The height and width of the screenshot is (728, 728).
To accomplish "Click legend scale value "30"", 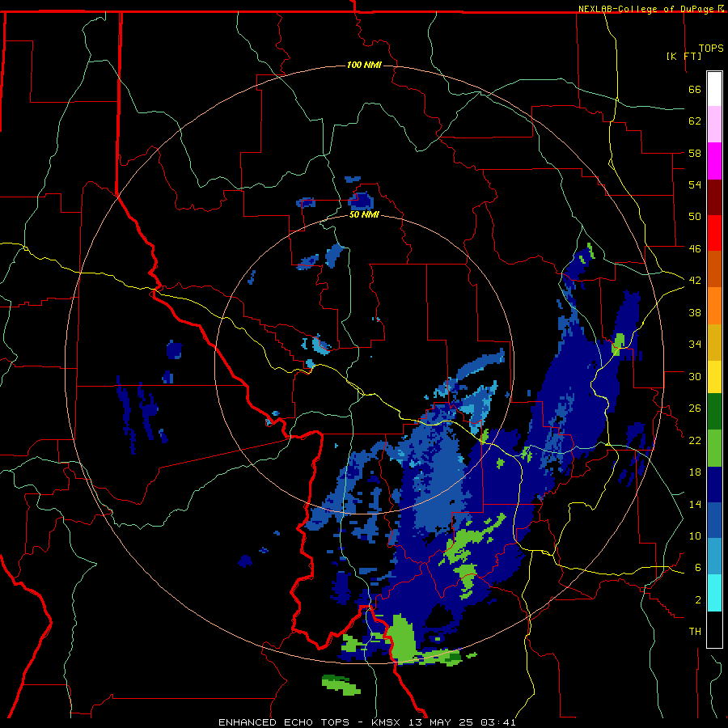I will click(x=695, y=376).
